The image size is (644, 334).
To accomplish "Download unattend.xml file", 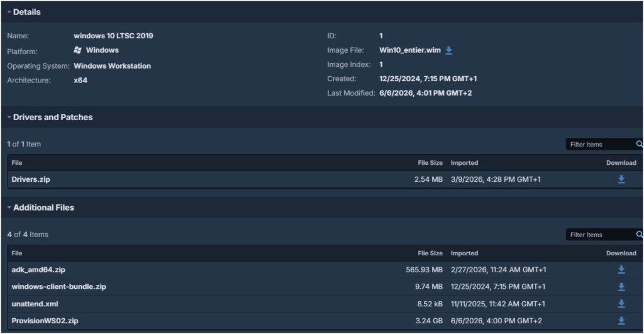I will click(x=621, y=304).
